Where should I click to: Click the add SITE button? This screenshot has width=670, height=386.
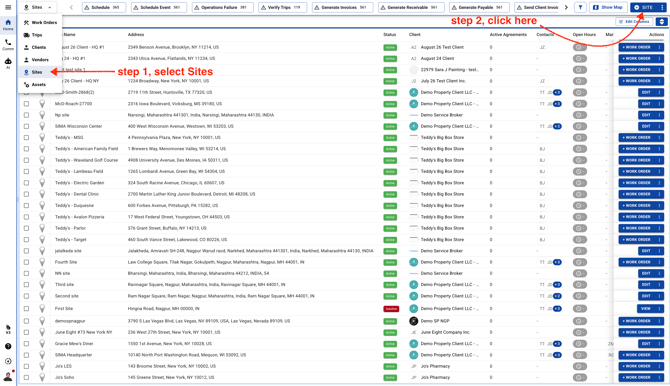pos(644,7)
